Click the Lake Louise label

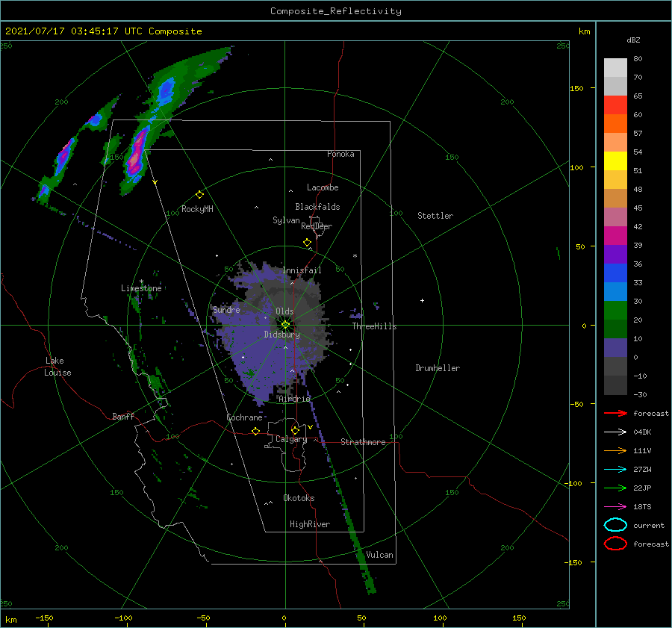(x=57, y=367)
